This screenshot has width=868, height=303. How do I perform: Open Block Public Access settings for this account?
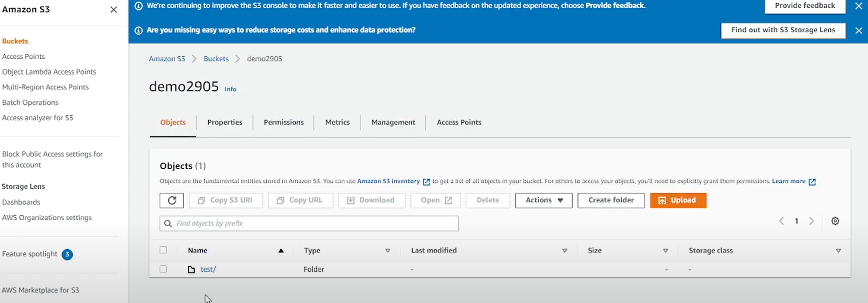pyautogui.click(x=52, y=160)
